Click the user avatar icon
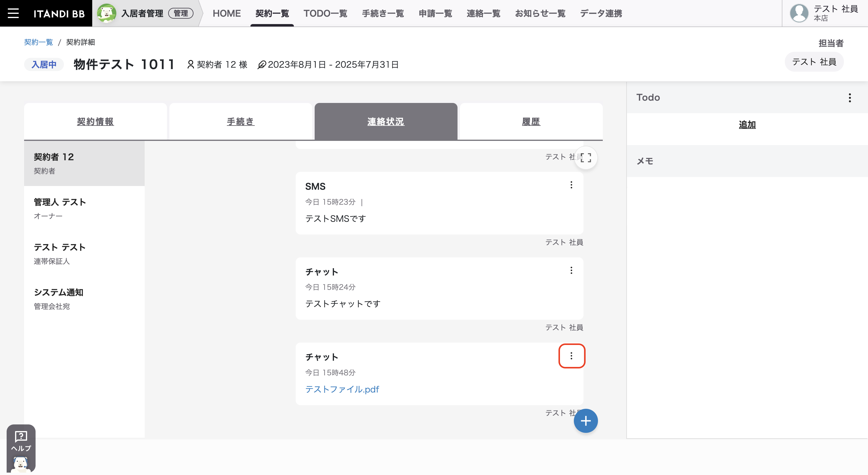This screenshot has width=868, height=475. tap(799, 13)
